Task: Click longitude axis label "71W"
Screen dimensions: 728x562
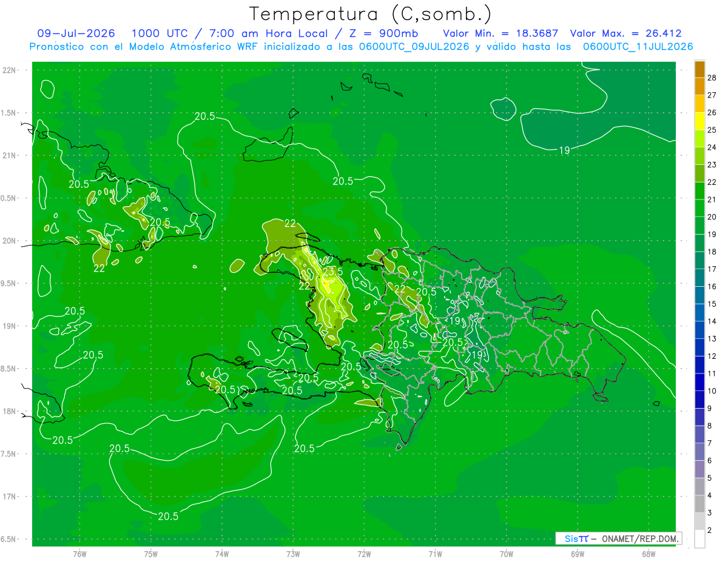Action: [x=436, y=554]
